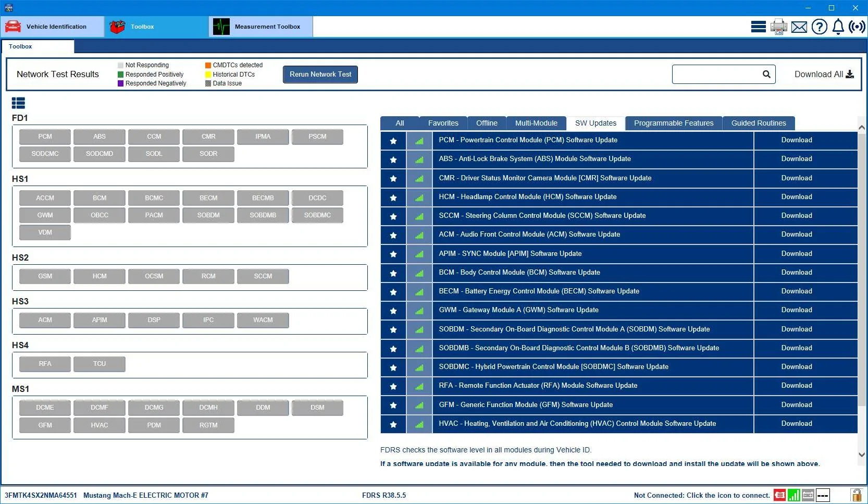Click signal icon beside HCM Headlamp Control update
Screen dimensions: 868x504
pyautogui.click(x=419, y=197)
